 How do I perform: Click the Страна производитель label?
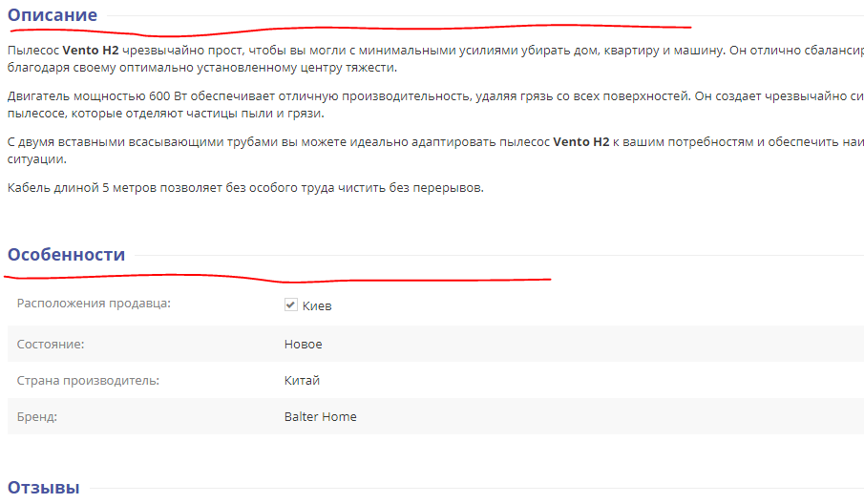click(88, 381)
